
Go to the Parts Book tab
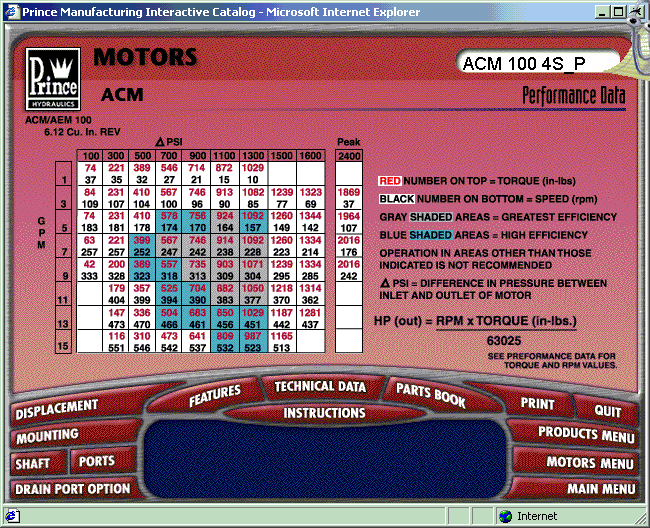[430, 394]
